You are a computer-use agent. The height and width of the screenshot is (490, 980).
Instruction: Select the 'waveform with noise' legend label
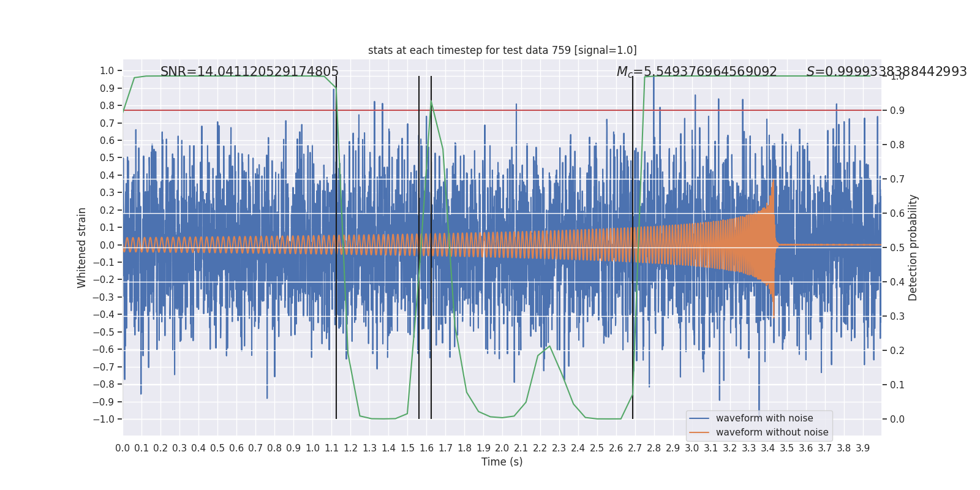coord(764,418)
